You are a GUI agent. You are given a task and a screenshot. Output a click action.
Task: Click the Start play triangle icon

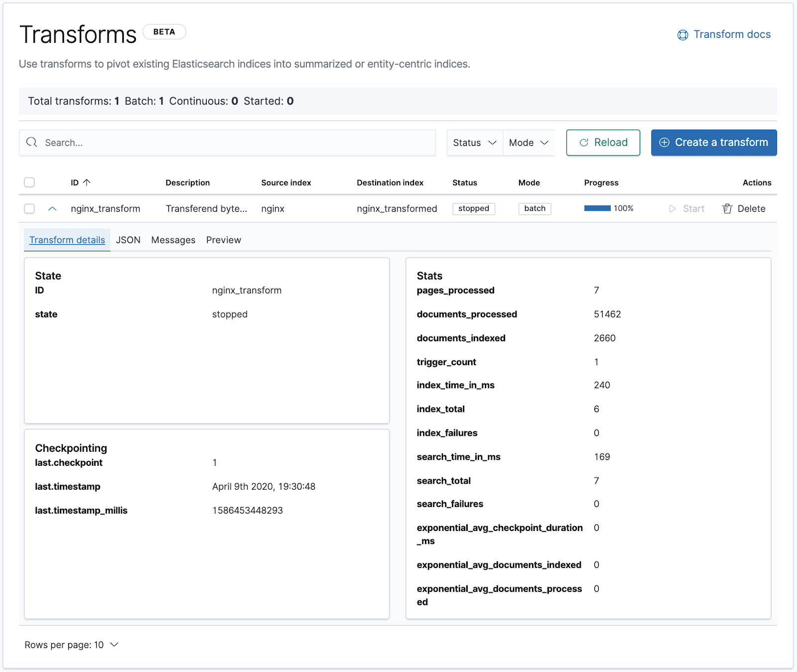(672, 209)
